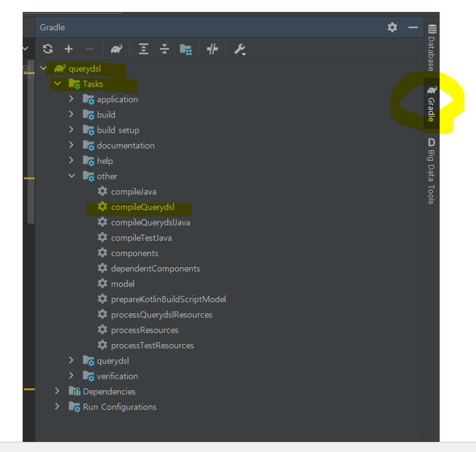Open the wrench build tool settings

click(x=240, y=49)
